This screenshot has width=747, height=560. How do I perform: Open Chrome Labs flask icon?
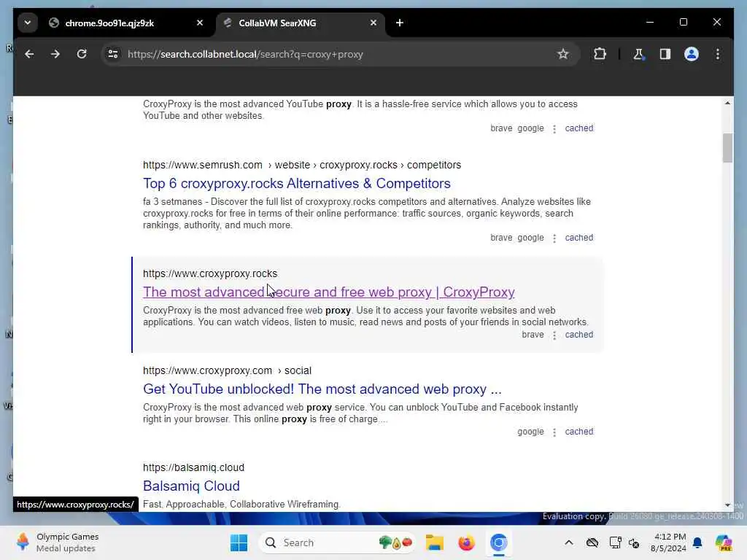(638, 54)
